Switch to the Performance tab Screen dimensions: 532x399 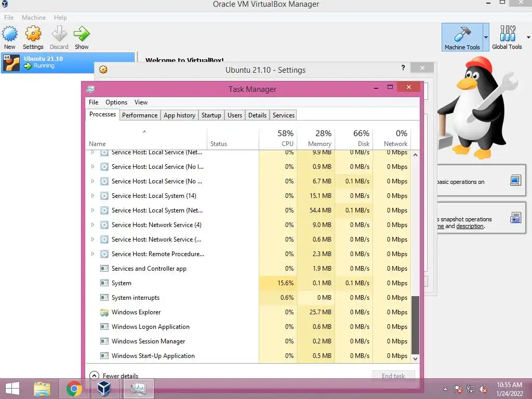point(140,115)
